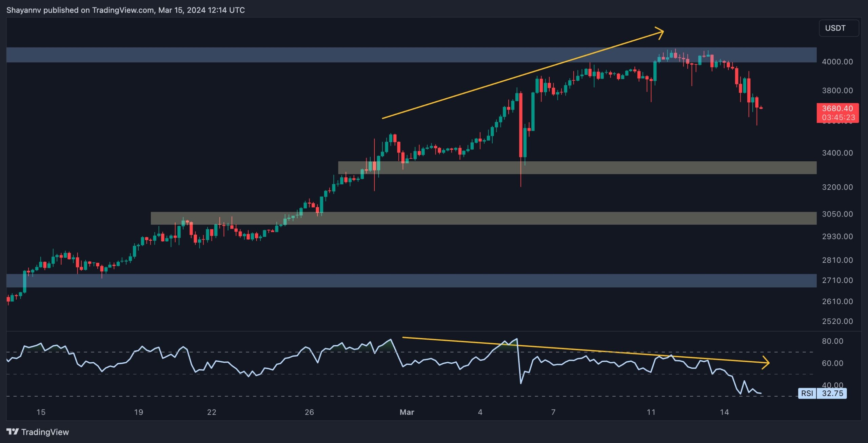This screenshot has height=443, width=868.
Task: Click the RSI value label 32.75
Action: 832,393
